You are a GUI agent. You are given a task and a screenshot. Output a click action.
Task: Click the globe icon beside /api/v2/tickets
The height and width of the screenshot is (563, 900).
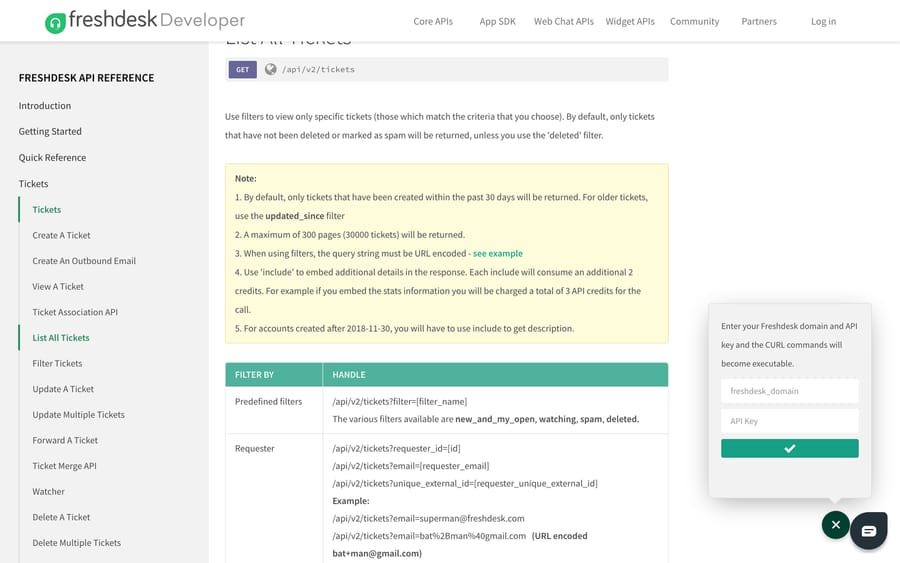coord(270,69)
